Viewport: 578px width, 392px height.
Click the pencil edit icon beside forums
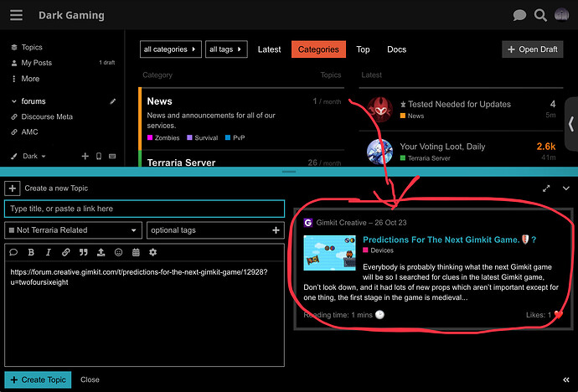click(113, 101)
